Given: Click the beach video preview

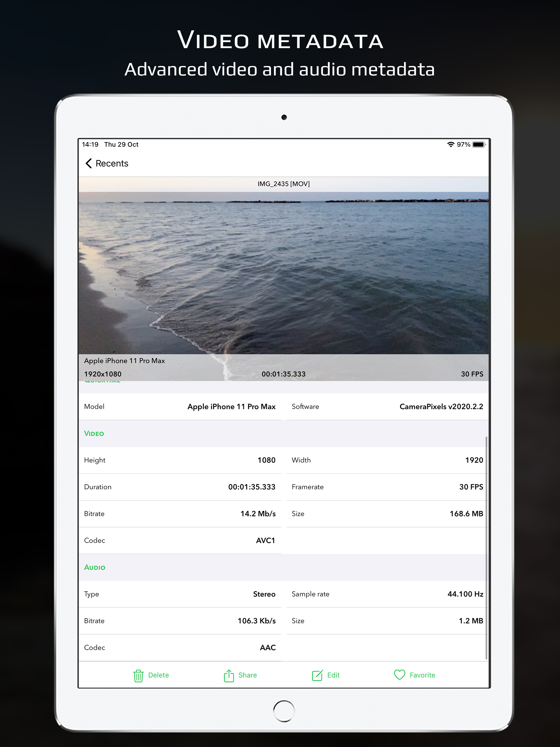Looking at the screenshot, I should click(x=283, y=270).
